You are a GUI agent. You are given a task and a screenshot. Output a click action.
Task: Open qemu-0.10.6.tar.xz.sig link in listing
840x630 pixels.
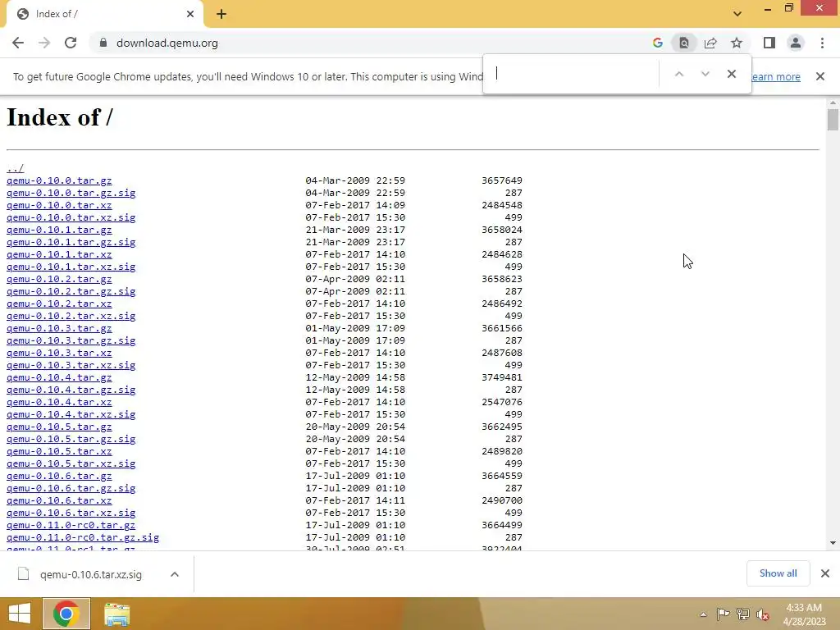point(71,514)
